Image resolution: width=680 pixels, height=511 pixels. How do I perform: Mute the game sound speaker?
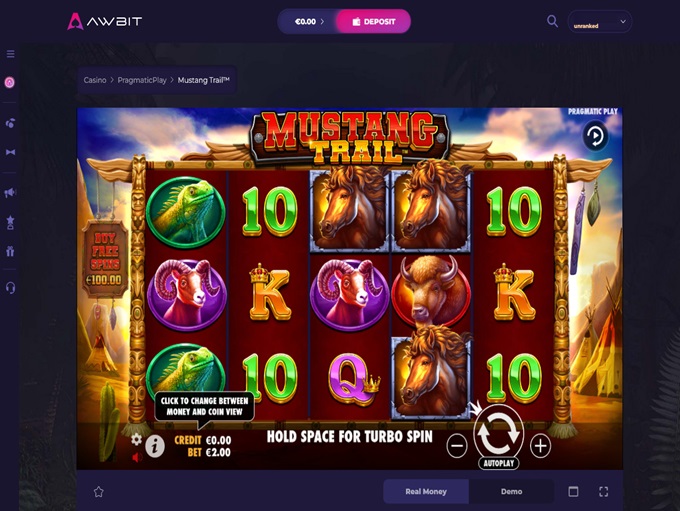pos(137,457)
